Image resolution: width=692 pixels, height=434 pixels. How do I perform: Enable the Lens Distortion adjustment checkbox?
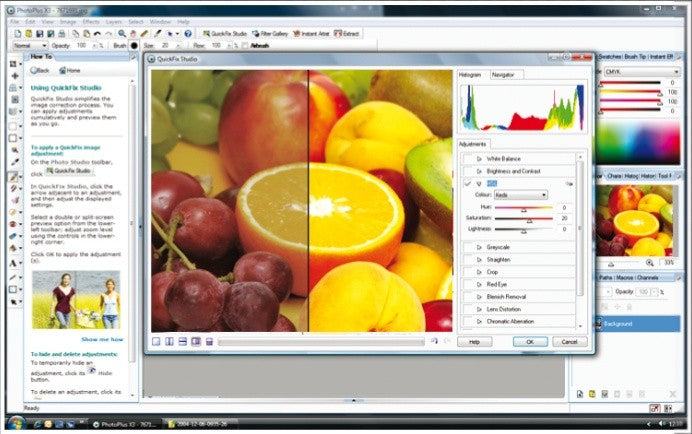tap(468, 309)
